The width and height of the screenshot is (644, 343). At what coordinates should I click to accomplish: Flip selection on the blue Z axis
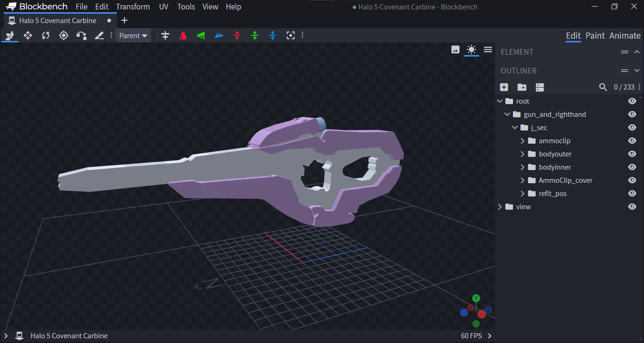[219, 35]
